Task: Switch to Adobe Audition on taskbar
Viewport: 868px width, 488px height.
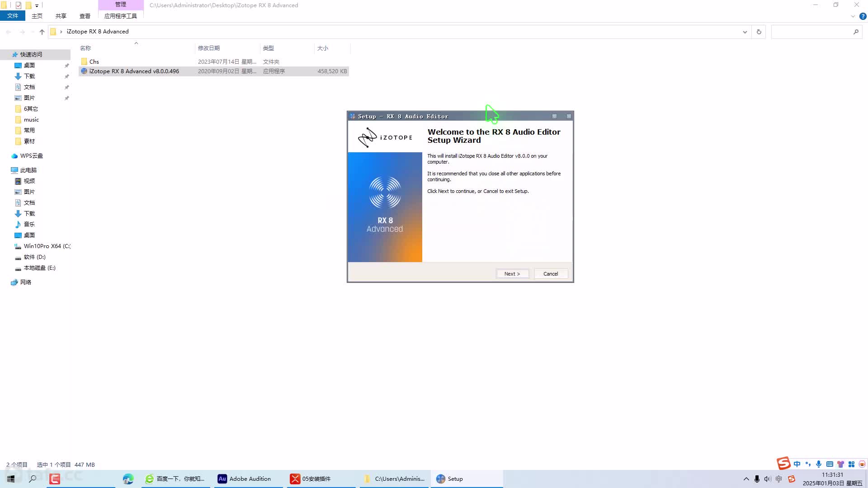Action: click(x=248, y=479)
